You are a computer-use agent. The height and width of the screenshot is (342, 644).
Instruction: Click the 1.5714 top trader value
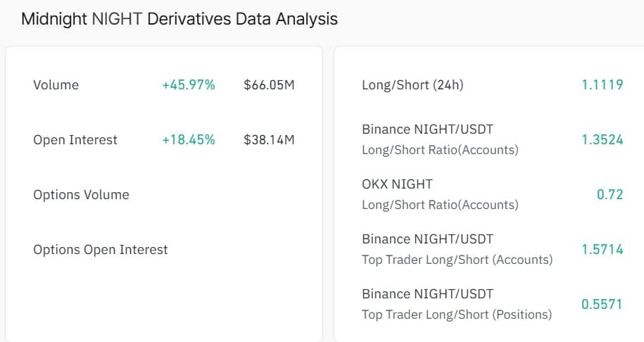(602, 249)
